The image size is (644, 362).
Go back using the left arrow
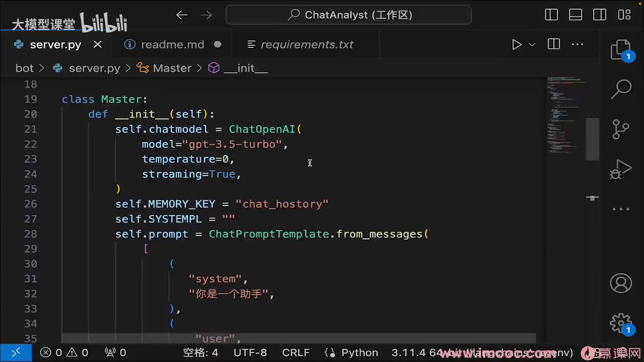182,15
